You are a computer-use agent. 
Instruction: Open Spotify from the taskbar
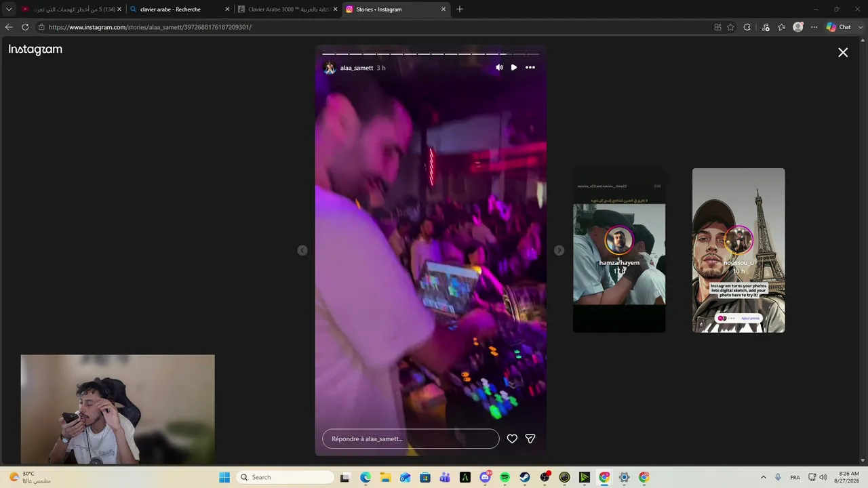(x=505, y=477)
